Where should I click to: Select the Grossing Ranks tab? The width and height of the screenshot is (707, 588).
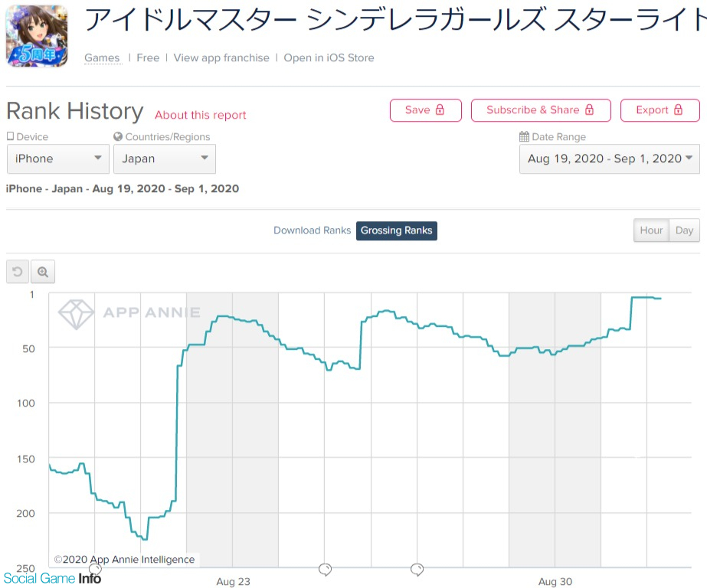tap(396, 230)
